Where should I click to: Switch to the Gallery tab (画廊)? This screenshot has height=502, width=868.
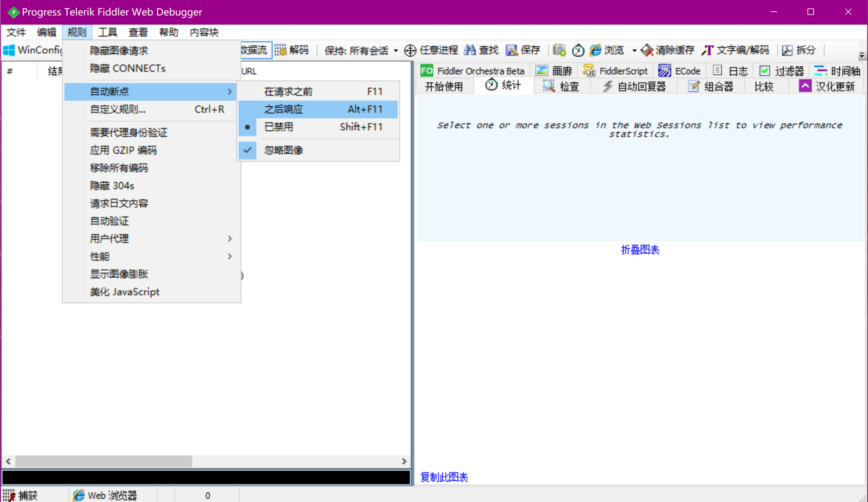coord(554,71)
